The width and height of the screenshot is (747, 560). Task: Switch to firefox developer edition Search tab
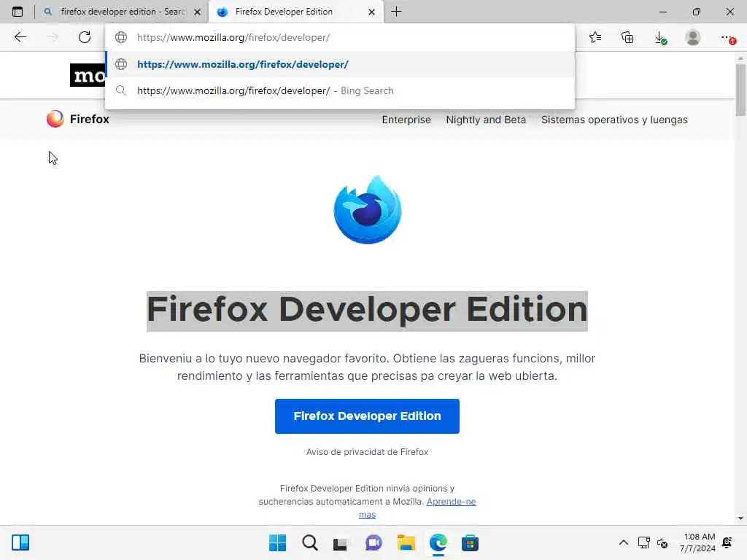[122, 12]
